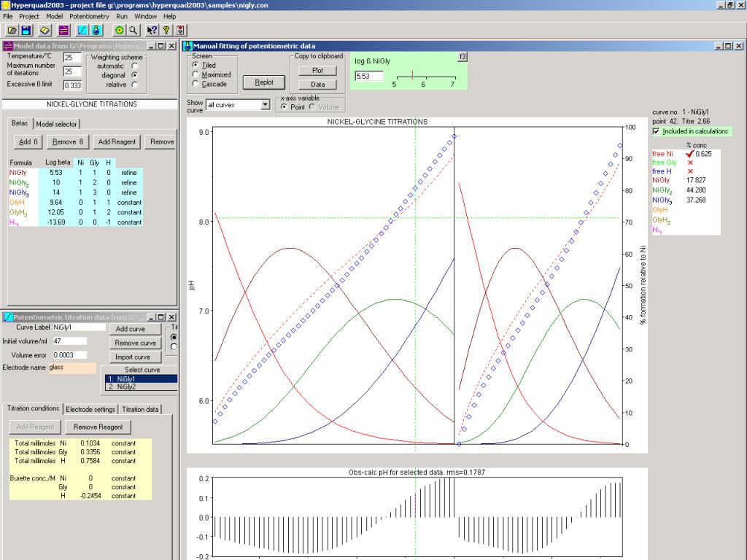747x560 pixels.
Task: Save project with blue floppy disk icon
Action: pos(26,31)
